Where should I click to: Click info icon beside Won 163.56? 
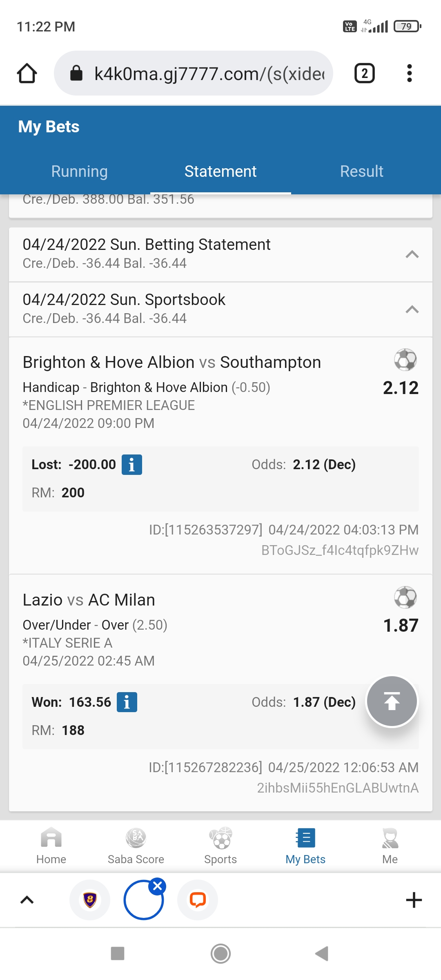127,702
